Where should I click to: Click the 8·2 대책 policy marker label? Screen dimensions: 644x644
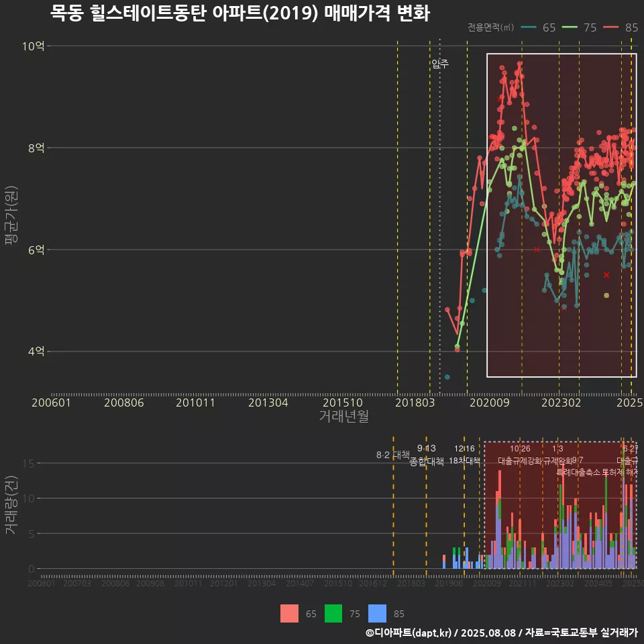[x=393, y=455]
